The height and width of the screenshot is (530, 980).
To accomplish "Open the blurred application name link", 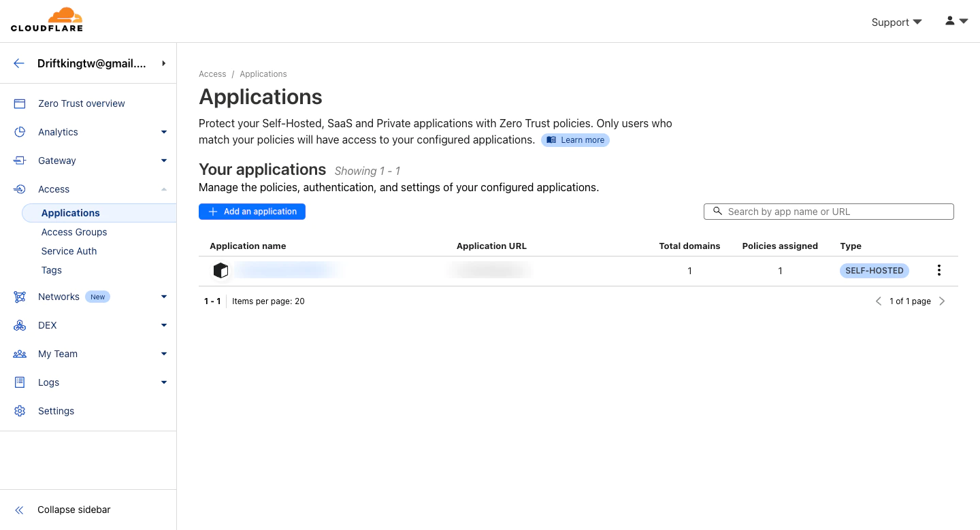I will pyautogui.click(x=286, y=271).
